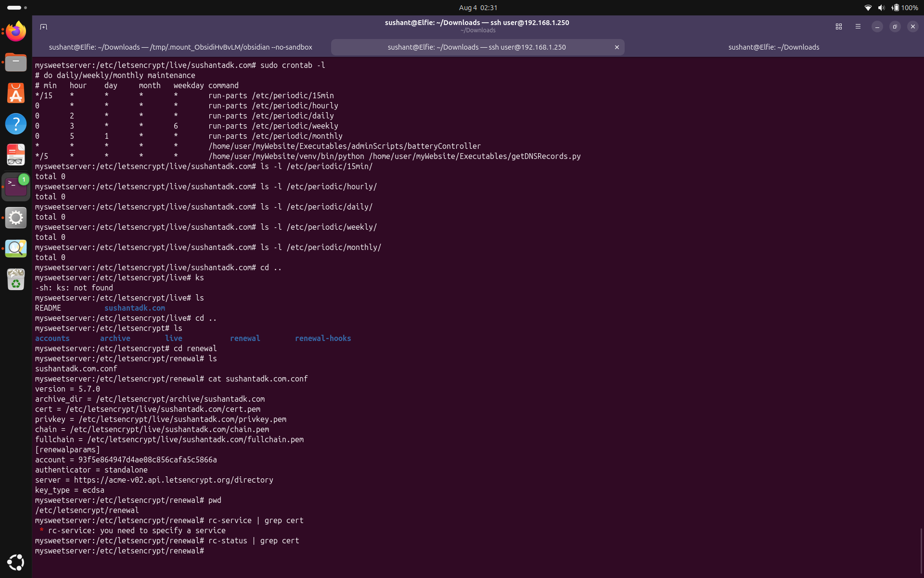Open the image viewer magnifier dock icon
The height and width of the screenshot is (578, 924).
point(16,249)
